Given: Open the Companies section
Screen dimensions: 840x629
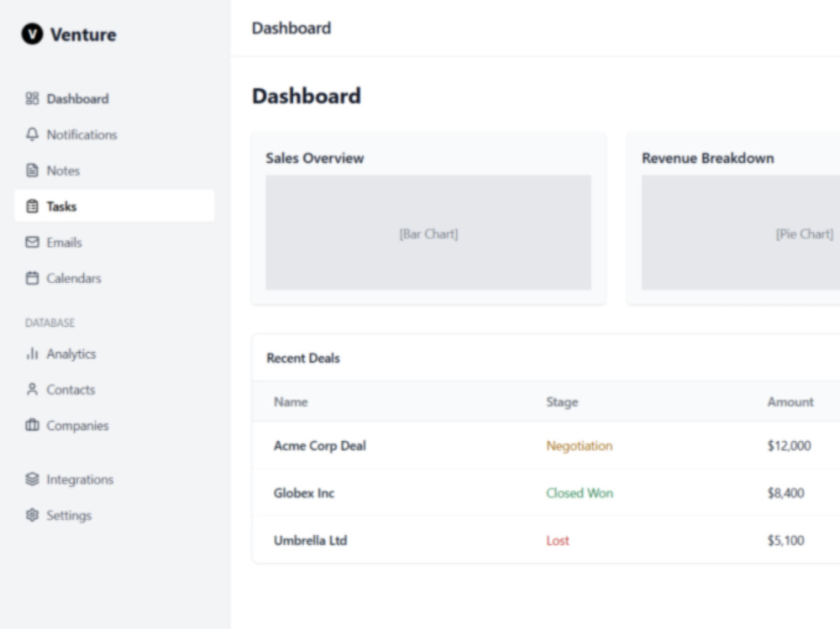Looking at the screenshot, I should 114,426.
